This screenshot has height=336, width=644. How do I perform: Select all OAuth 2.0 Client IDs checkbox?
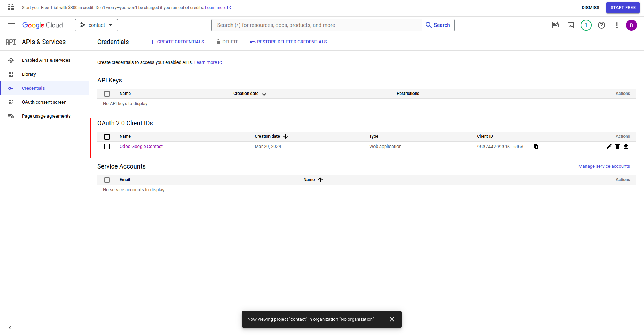pos(107,137)
